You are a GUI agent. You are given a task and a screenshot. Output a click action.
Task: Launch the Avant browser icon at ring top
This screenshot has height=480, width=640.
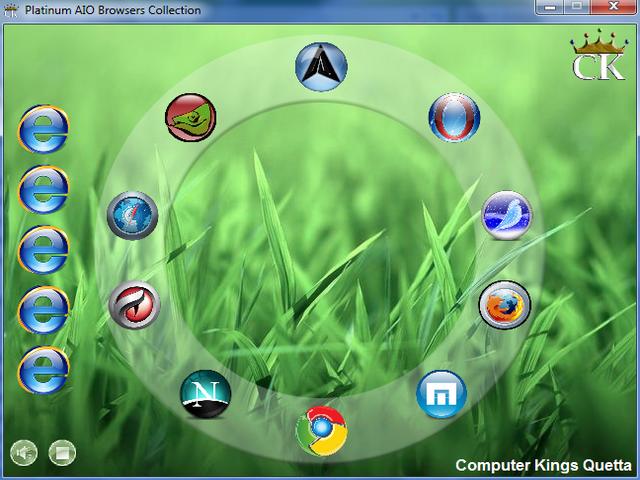click(321, 67)
